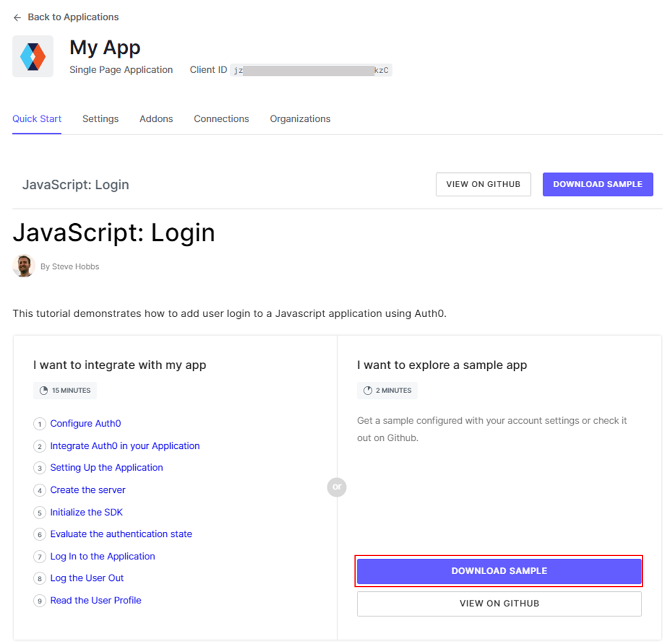Click the small JavaScript: Login header title
Image resolution: width=670 pixels, height=644 pixels.
tap(76, 184)
